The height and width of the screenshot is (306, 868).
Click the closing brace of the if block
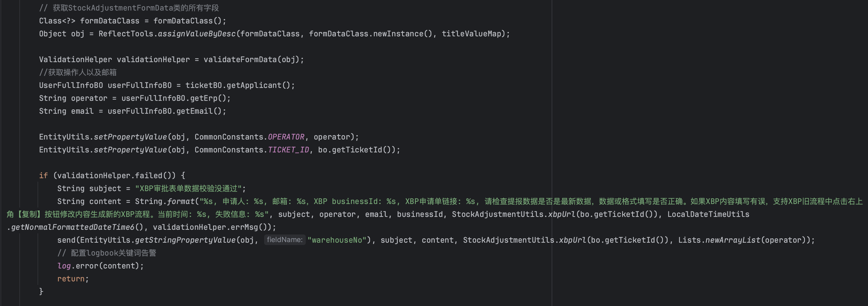41,291
